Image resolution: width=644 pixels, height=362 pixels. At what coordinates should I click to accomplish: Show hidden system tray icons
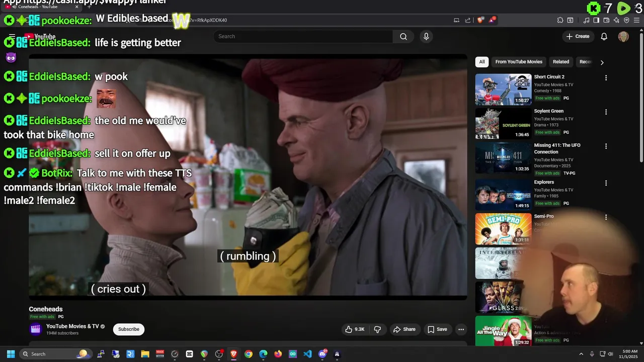click(x=581, y=354)
